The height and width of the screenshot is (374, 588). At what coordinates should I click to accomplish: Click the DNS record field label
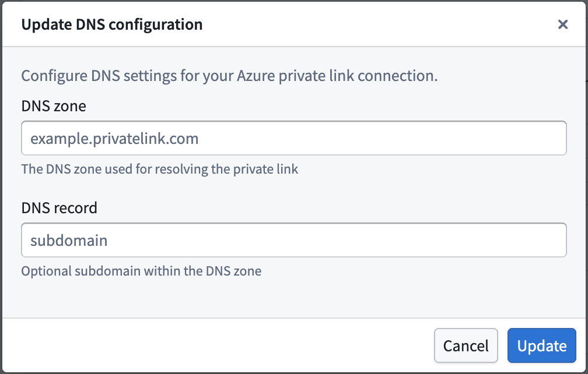pos(59,208)
